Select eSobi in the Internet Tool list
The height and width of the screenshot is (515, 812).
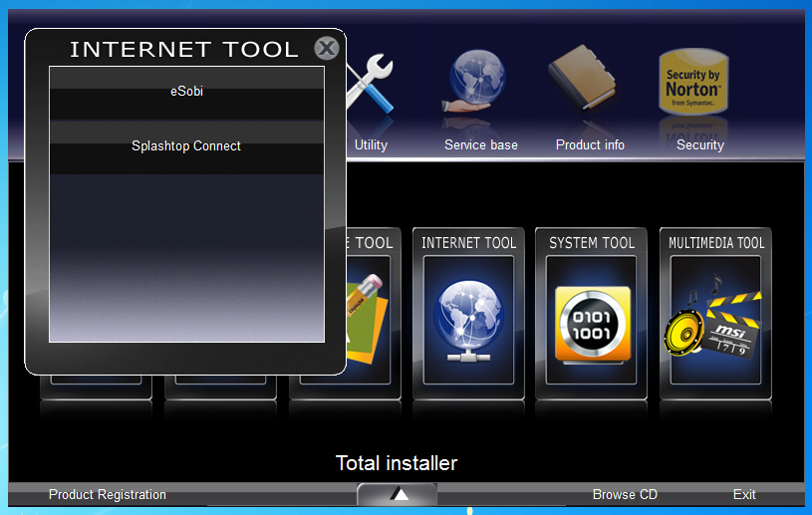(x=186, y=94)
